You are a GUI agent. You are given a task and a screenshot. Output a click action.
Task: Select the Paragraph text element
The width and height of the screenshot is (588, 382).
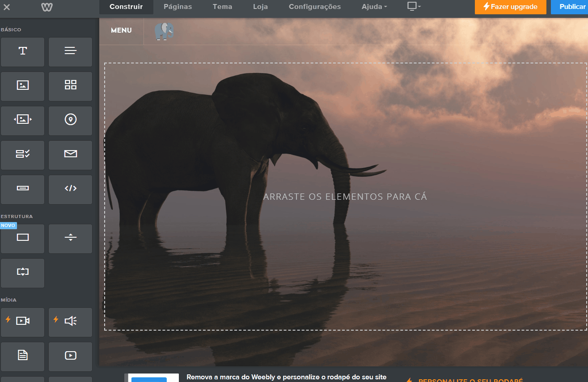click(x=70, y=52)
